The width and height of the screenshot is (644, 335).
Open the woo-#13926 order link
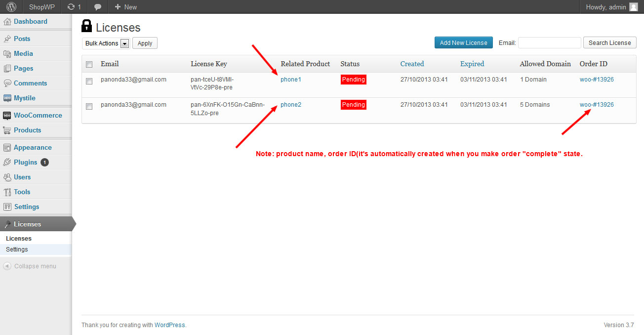[x=597, y=79]
